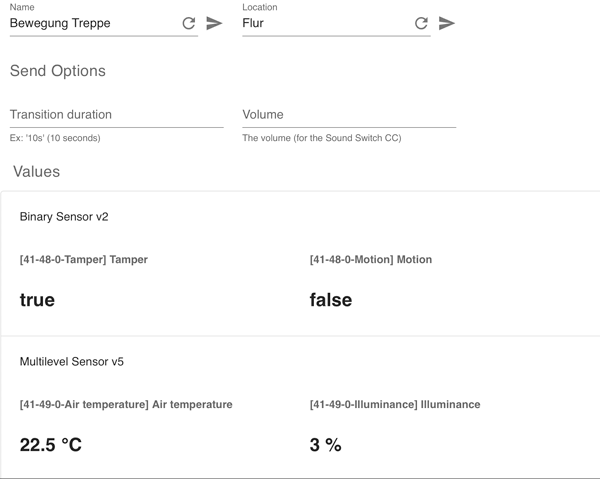Send the Location value with arrow icon
This screenshot has height=479, width=600.
click(x=446, y=23)
